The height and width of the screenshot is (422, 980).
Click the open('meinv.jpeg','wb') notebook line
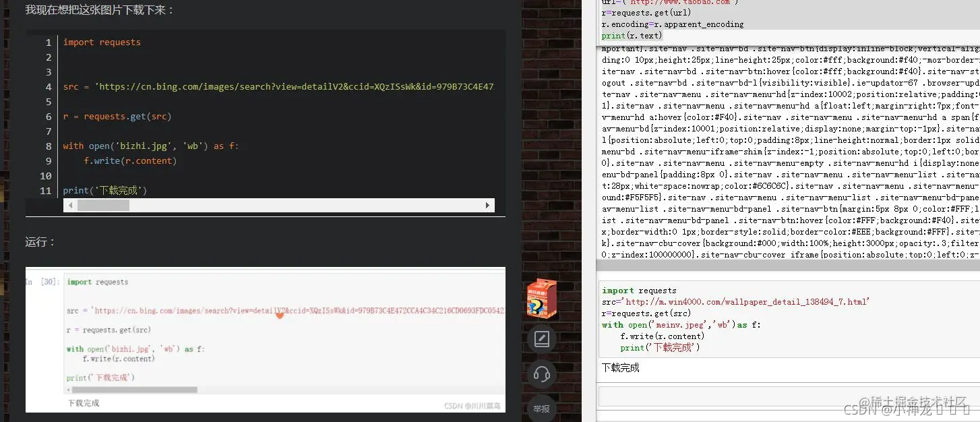click(x=681, y=325)
